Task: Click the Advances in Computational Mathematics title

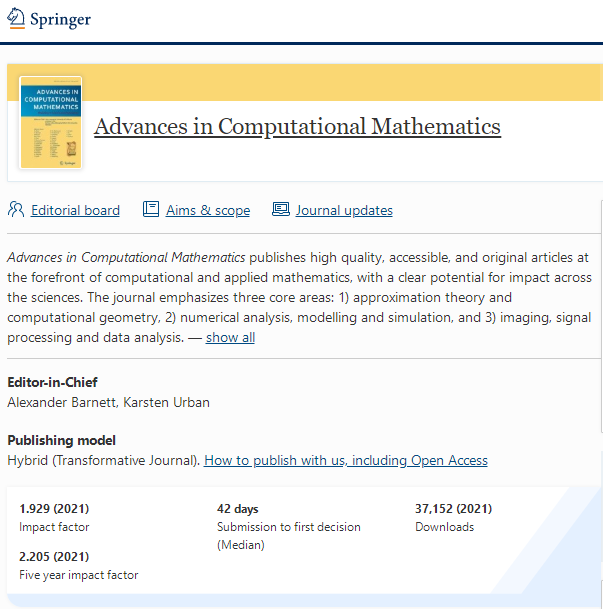Action: point(297,127)
